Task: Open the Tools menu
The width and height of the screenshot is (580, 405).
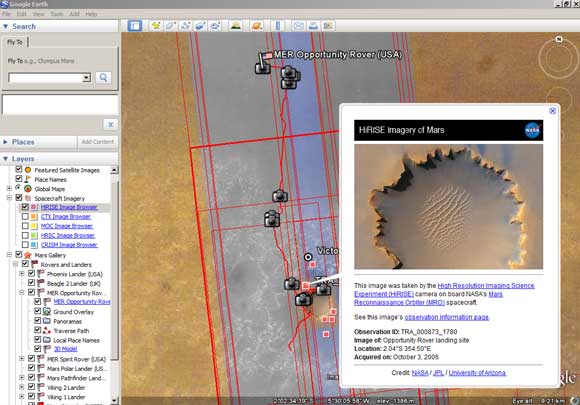Action: [57, 14]
